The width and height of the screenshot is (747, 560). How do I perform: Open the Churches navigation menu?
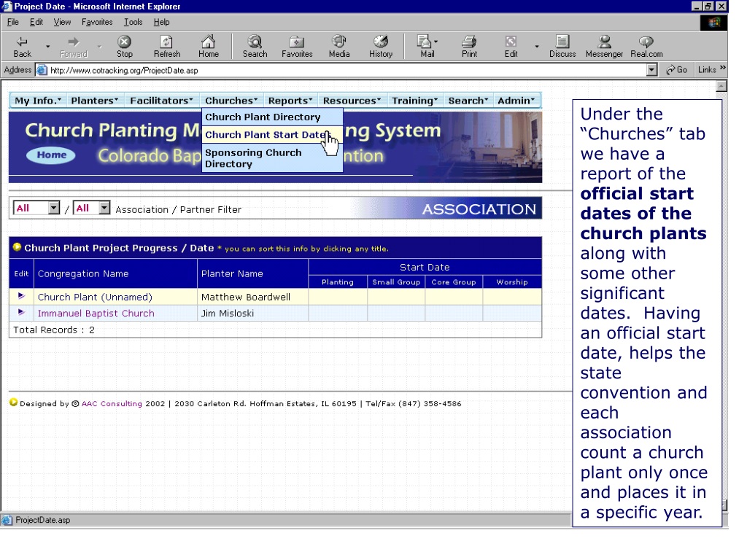click(x=231, y=101)
